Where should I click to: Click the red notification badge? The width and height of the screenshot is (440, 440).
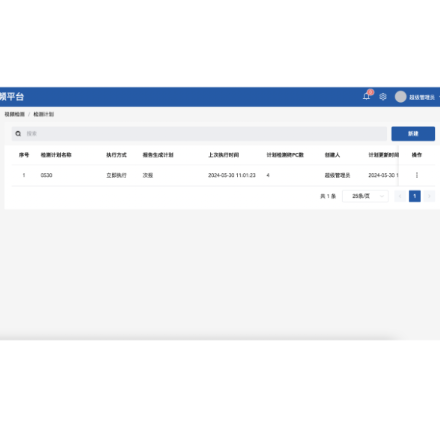pyautogui.click(x=370, y=92)
